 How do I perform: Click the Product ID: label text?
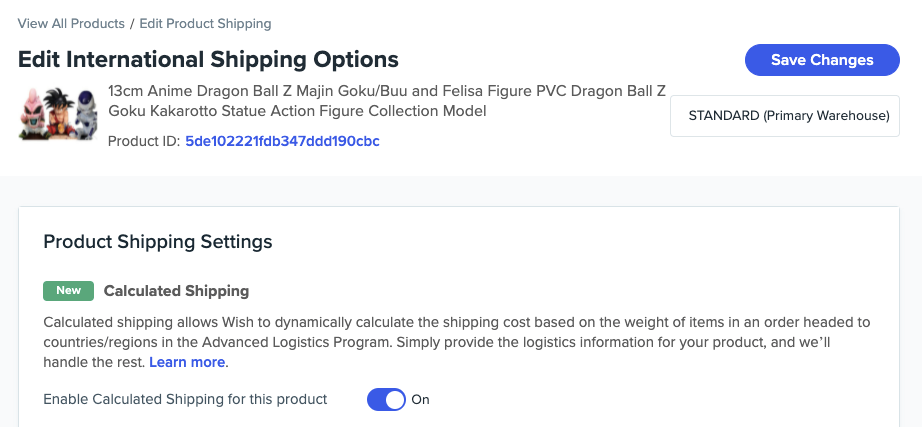tap(142, 141)
